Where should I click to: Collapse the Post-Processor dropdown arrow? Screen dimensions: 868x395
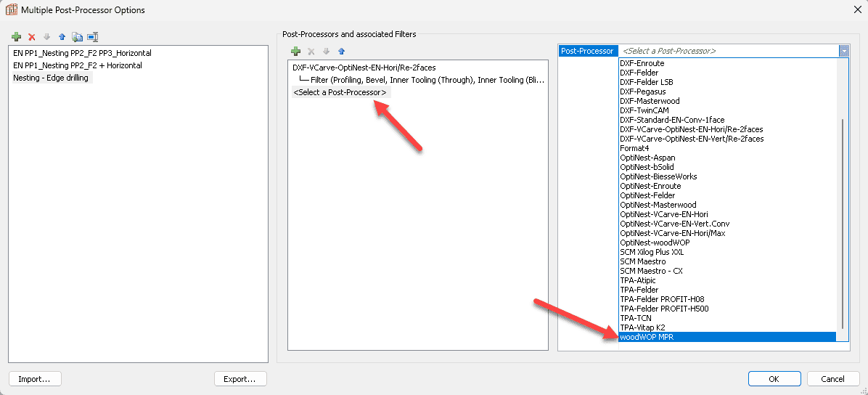click(x=843, y=51)
